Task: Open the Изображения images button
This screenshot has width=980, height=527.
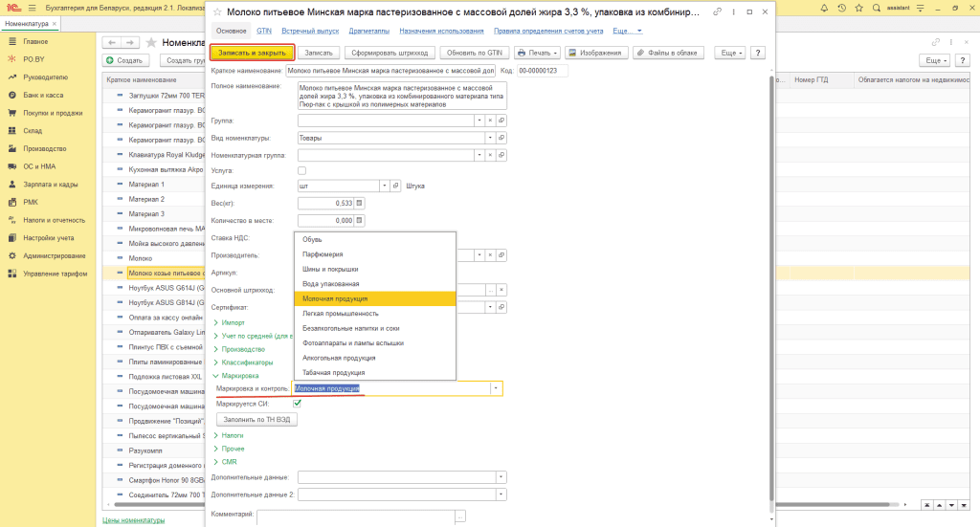Action: pyautogui.click(x=593, y=53)
